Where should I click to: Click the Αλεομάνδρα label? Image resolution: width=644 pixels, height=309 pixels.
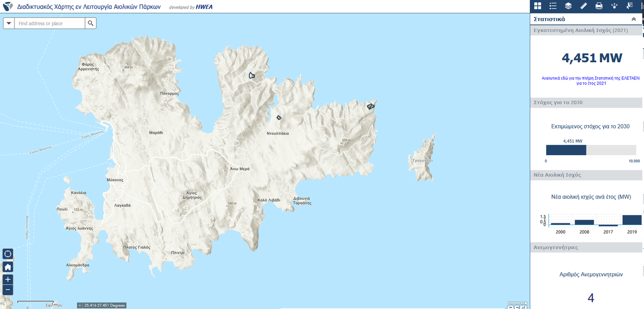78,265
